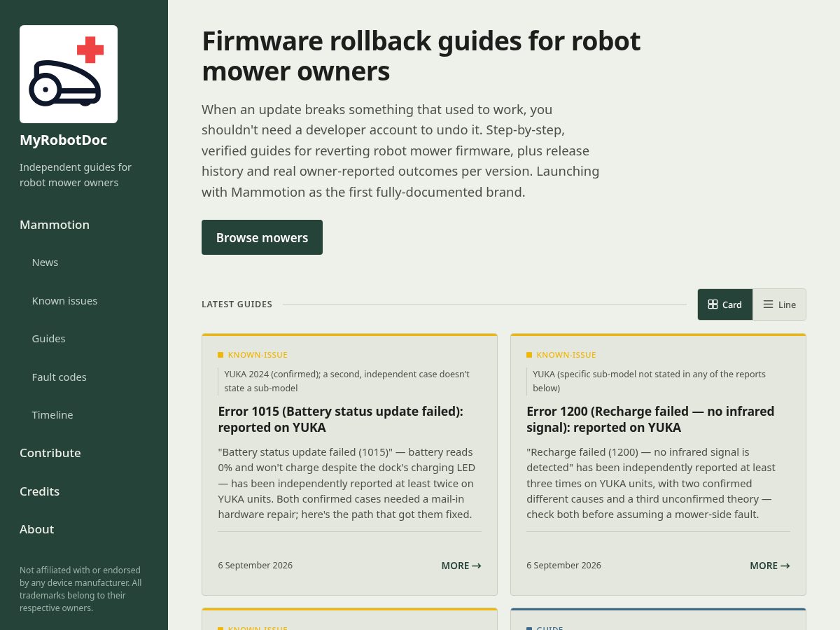Click the 'Independent guides for robot mower owners' tagline
840x630 pixels.
pyautogui.click(x=76, y=175)
